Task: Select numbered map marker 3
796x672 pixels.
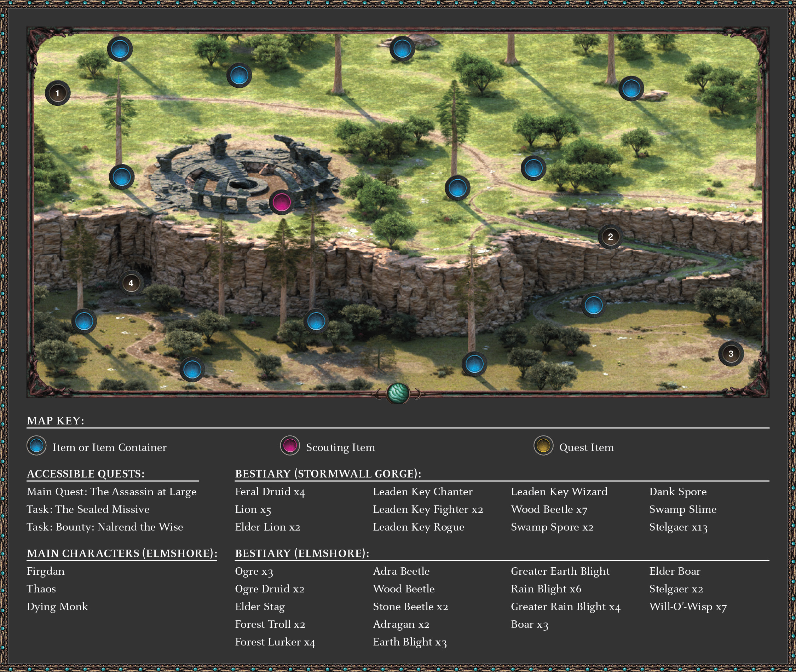Action: (731, 354)
